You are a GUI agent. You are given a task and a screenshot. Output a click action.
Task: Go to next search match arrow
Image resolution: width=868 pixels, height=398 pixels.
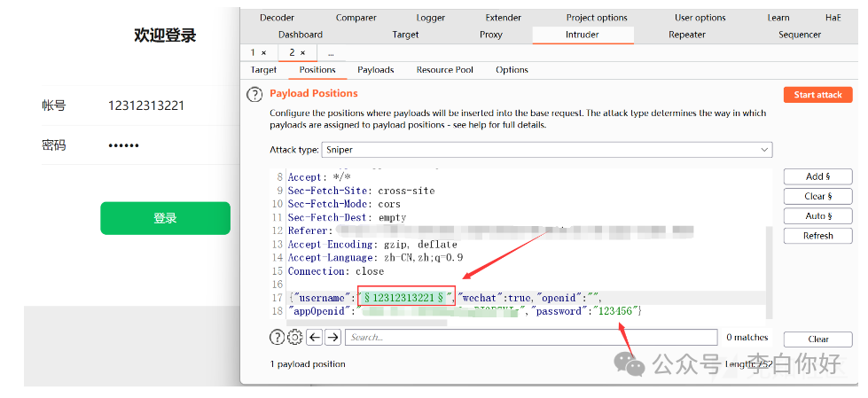pyautogui.click(x=332, y=337)
